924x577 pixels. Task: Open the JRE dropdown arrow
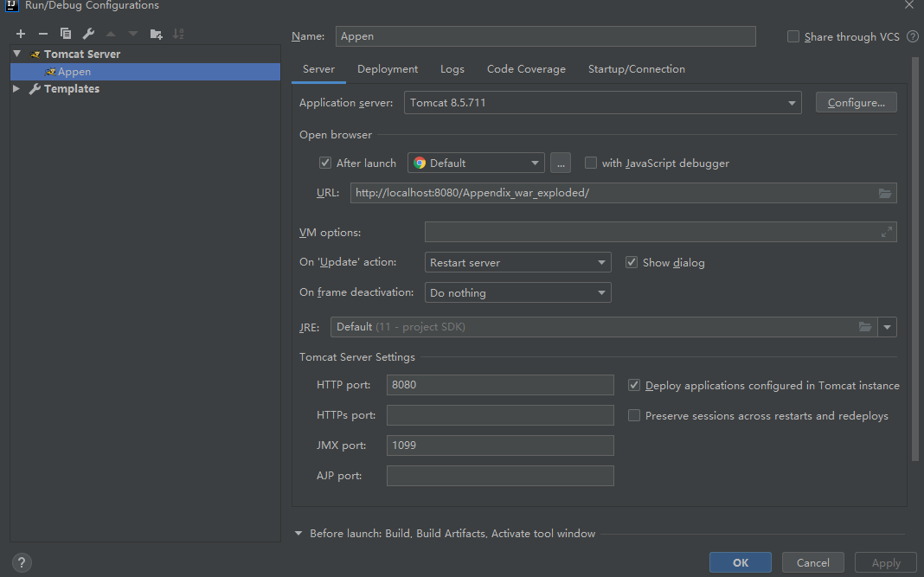(887, 326)
